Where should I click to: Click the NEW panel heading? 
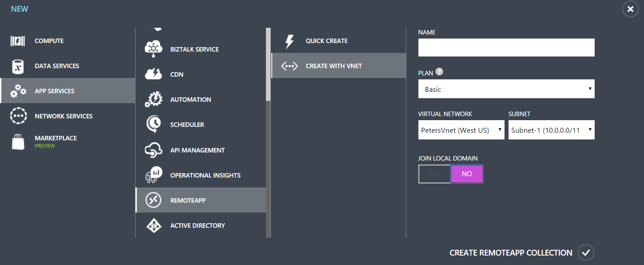point(19,9)
